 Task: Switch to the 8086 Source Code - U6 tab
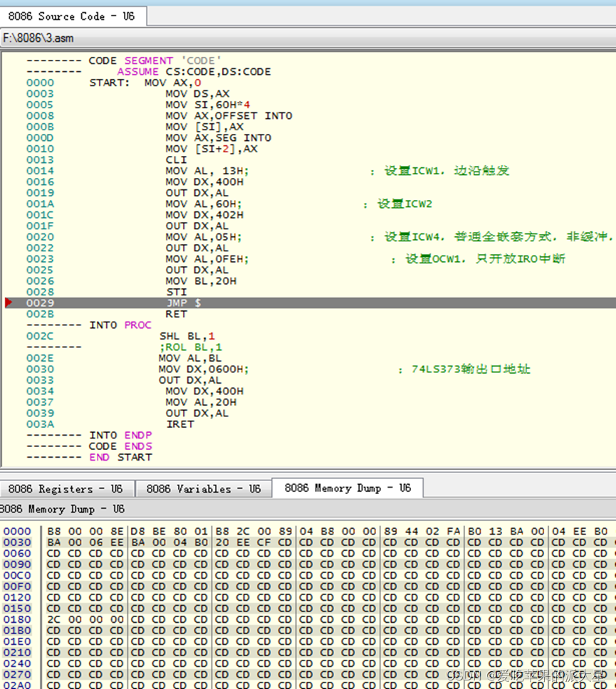[72, 16]
